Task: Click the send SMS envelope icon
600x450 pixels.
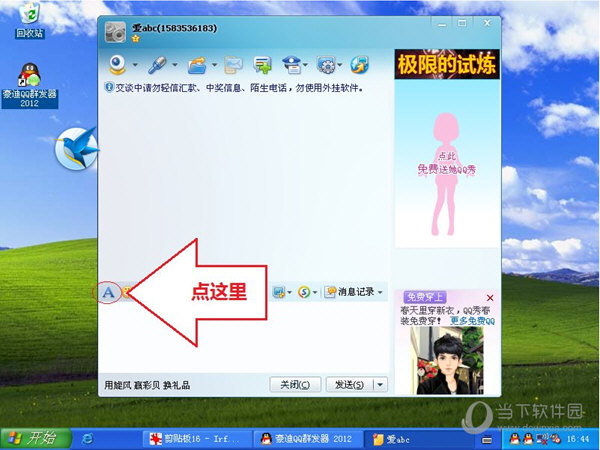Action: click(233, 65)
